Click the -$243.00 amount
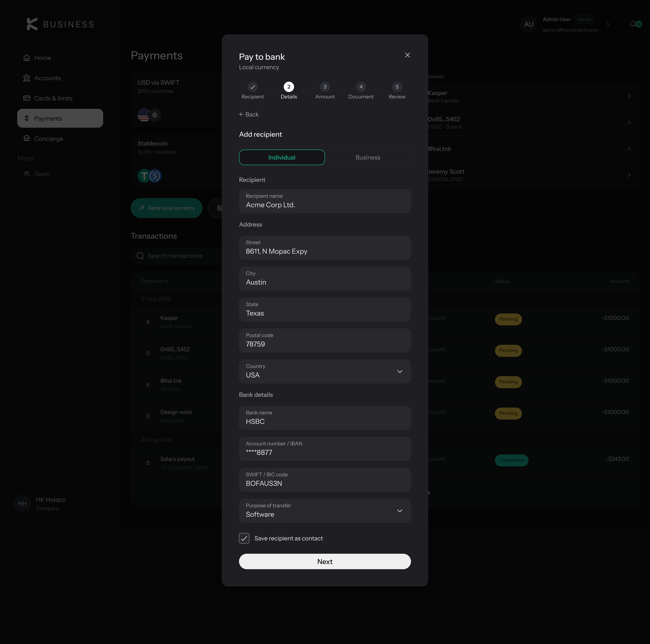Screen dimensions: 650x644 click(617, 459)
